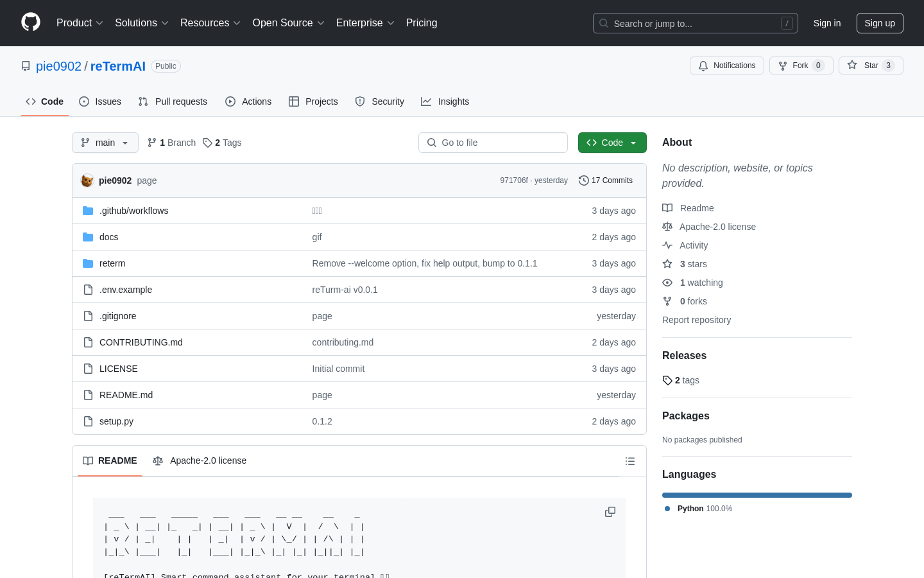Open commit 971706f
The width and height of the screenshot is (924, 578).
514,180
